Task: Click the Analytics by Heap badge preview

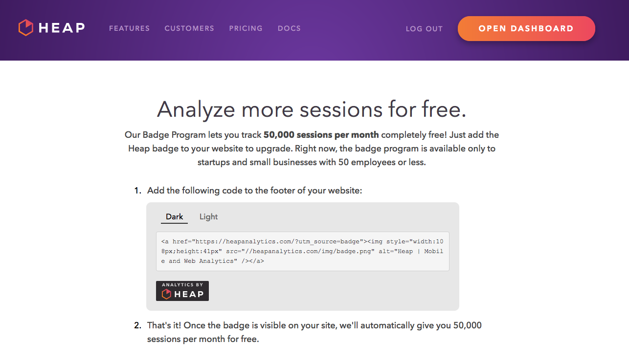Action: [182, 291]
